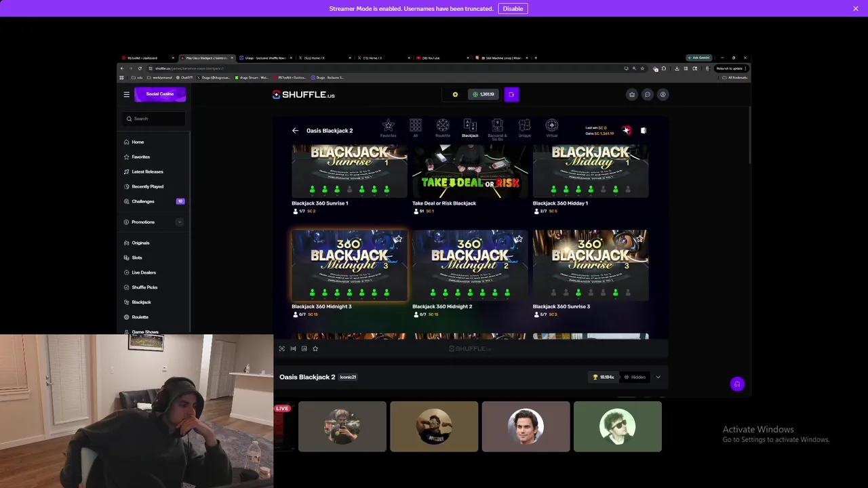The image size is (868, 488).
Task: Open Blackjack in the sidebar
Action: click(x=141, y=302)
